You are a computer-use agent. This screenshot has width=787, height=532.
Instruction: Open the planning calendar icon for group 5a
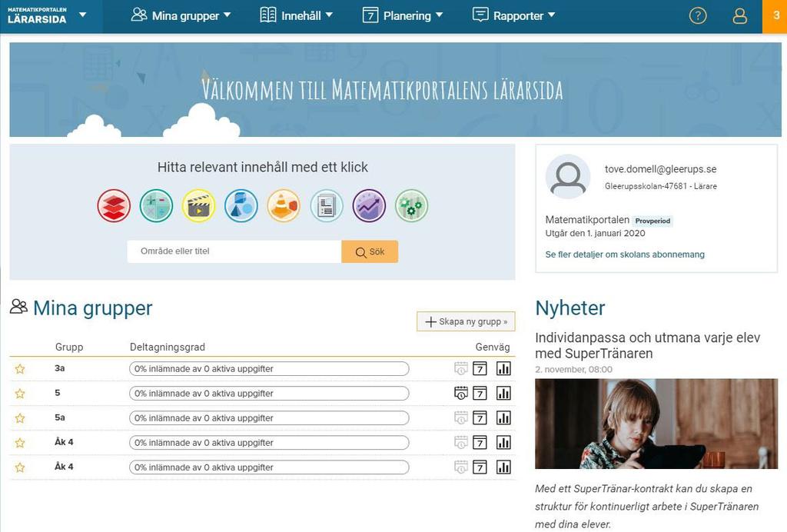point(480,417)
